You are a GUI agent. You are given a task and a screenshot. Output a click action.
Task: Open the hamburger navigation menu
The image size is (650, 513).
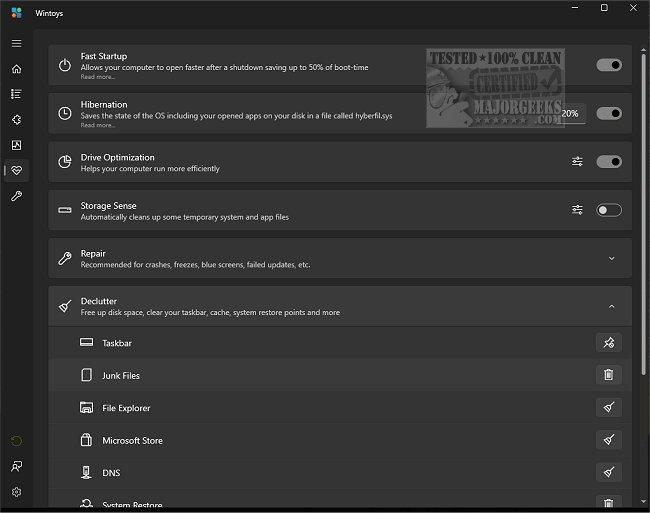click(17, 44)
